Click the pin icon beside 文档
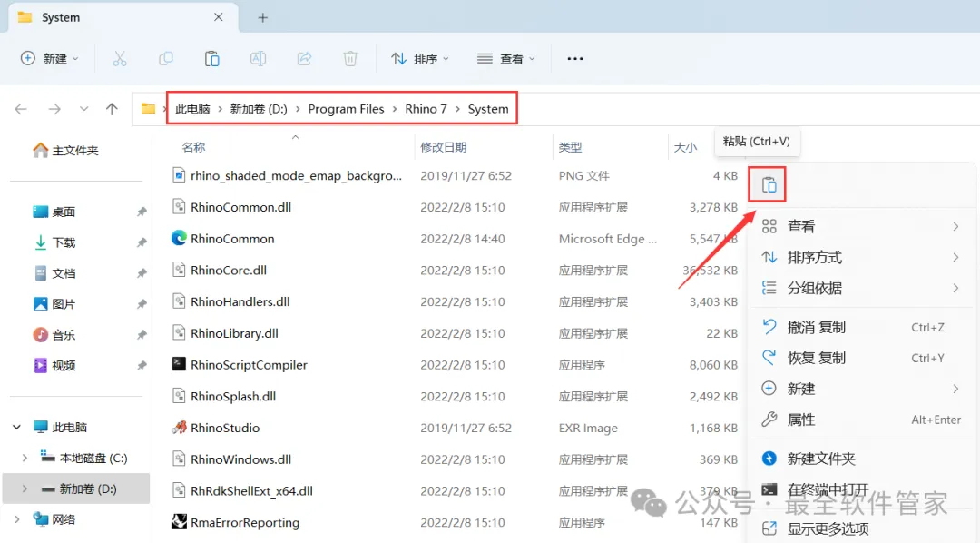This screenshot has height=543, width=980. tap(142, 273)
